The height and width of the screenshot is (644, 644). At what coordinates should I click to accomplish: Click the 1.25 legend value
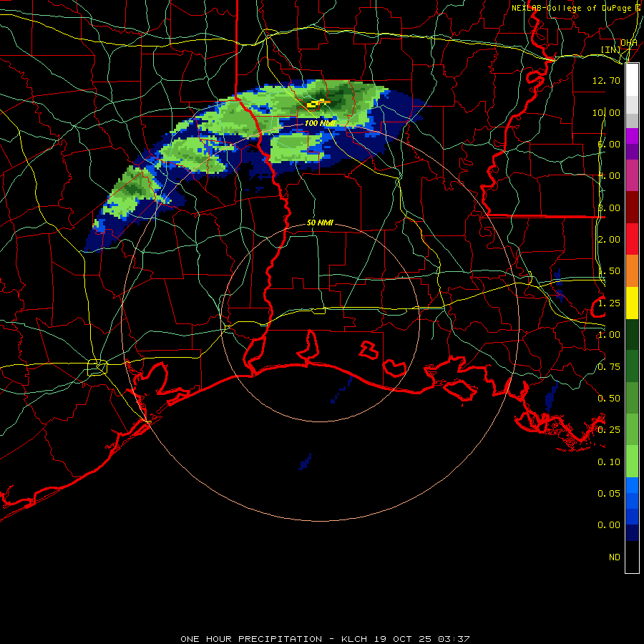(609, 303)
